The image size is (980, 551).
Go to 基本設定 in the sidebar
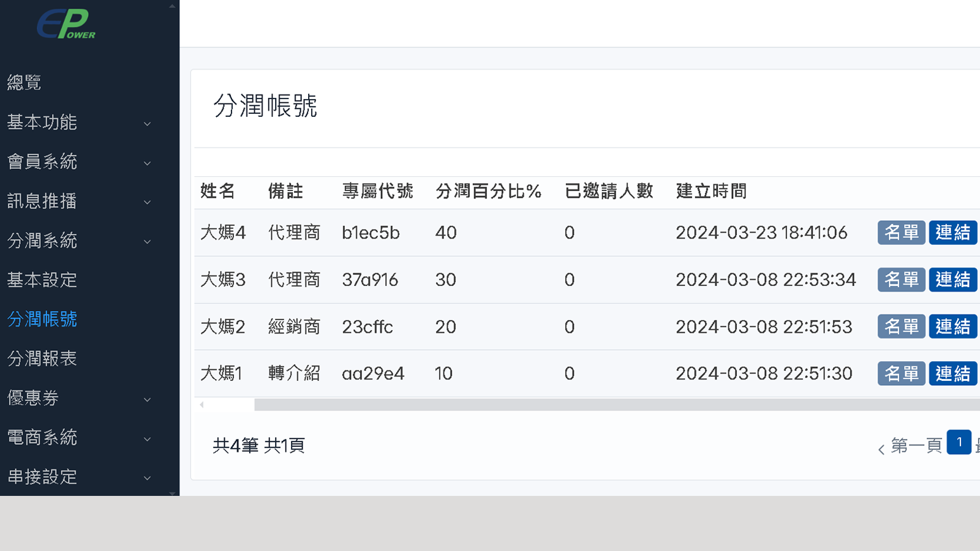click(42, 280)
